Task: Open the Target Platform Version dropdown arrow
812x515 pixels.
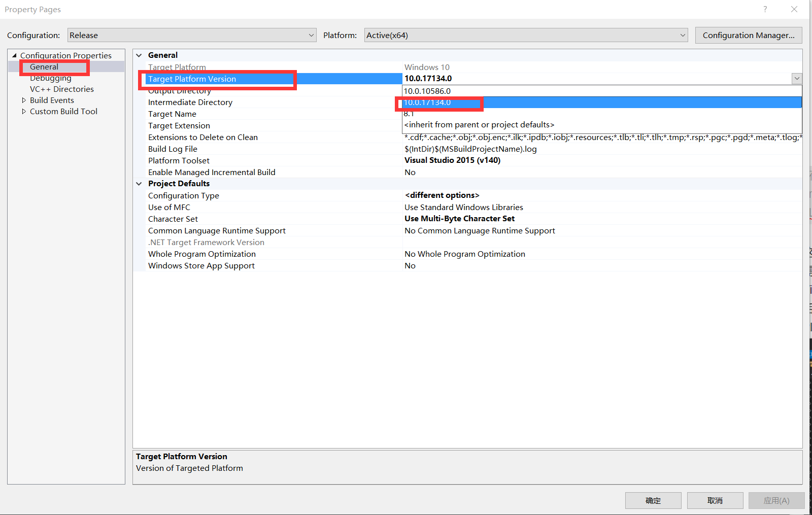Action: tap(797, 79)
